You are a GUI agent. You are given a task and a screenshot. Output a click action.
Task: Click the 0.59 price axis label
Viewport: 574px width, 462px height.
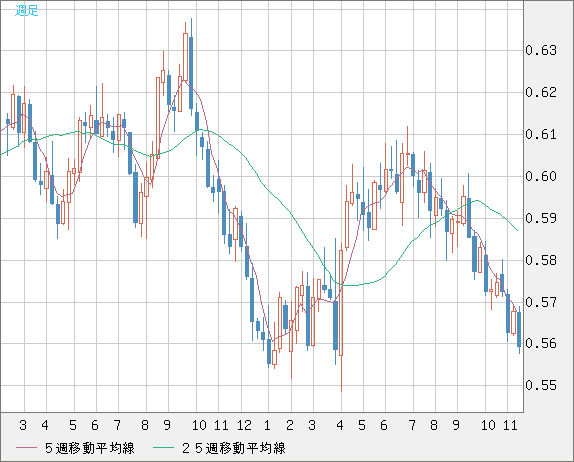click(541, 218)
